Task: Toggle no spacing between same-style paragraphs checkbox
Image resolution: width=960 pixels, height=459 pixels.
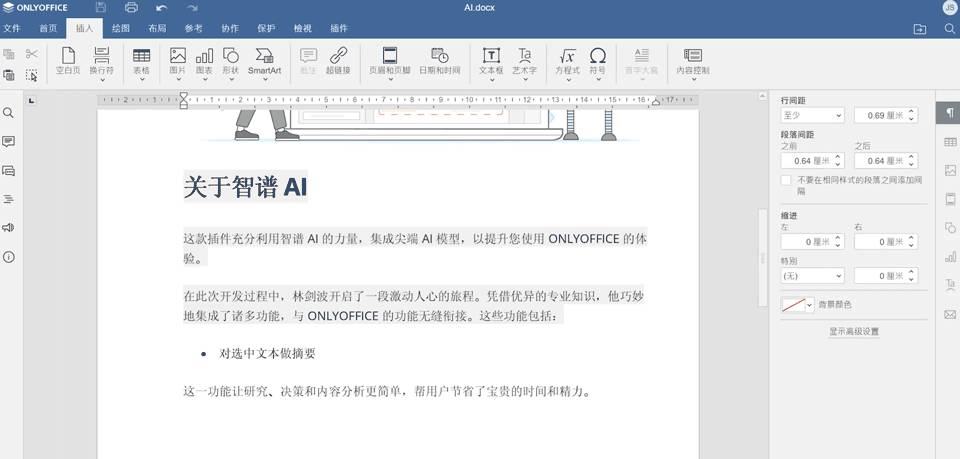Action: click(x=786, y=180)
